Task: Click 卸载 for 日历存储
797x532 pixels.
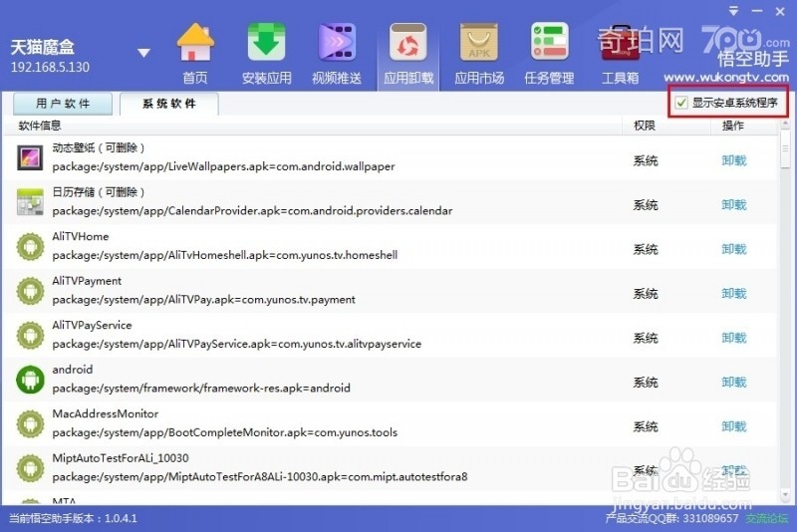Action: [x=734, y=205]
